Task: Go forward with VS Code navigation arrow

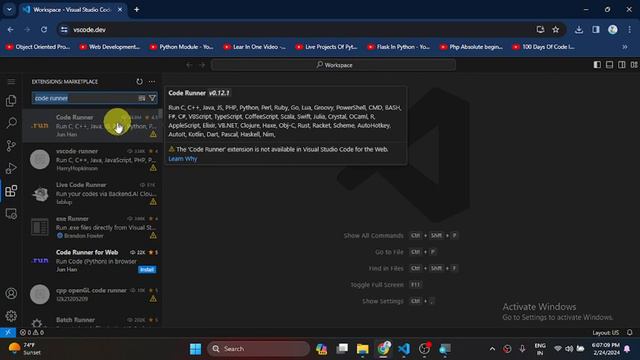Action: (202, 65)
